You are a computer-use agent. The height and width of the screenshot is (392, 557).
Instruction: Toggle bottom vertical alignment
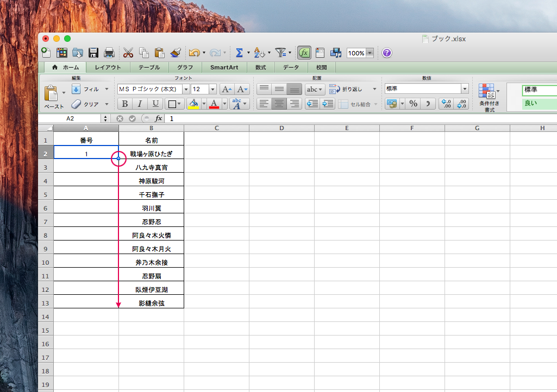[294, 88]
